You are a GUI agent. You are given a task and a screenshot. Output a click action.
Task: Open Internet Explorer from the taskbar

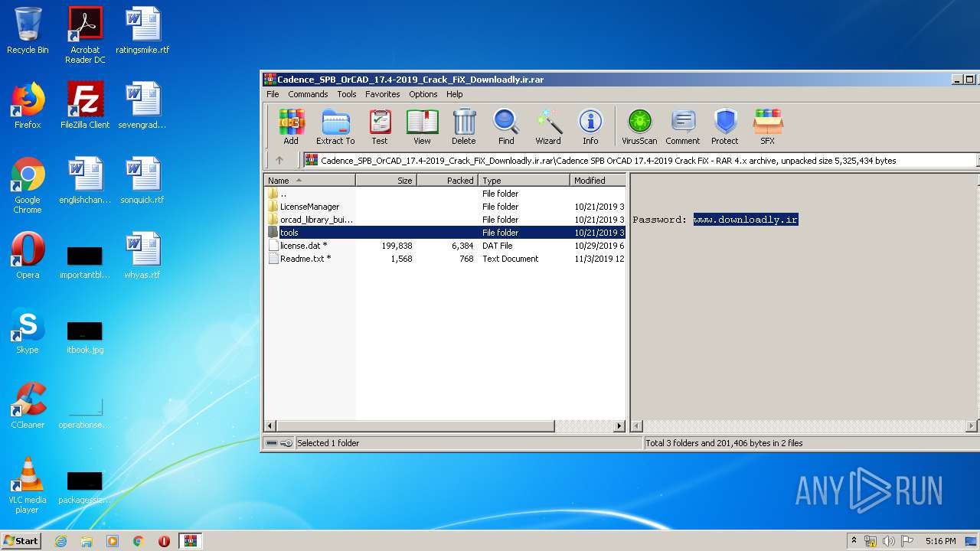click(61, 541)
